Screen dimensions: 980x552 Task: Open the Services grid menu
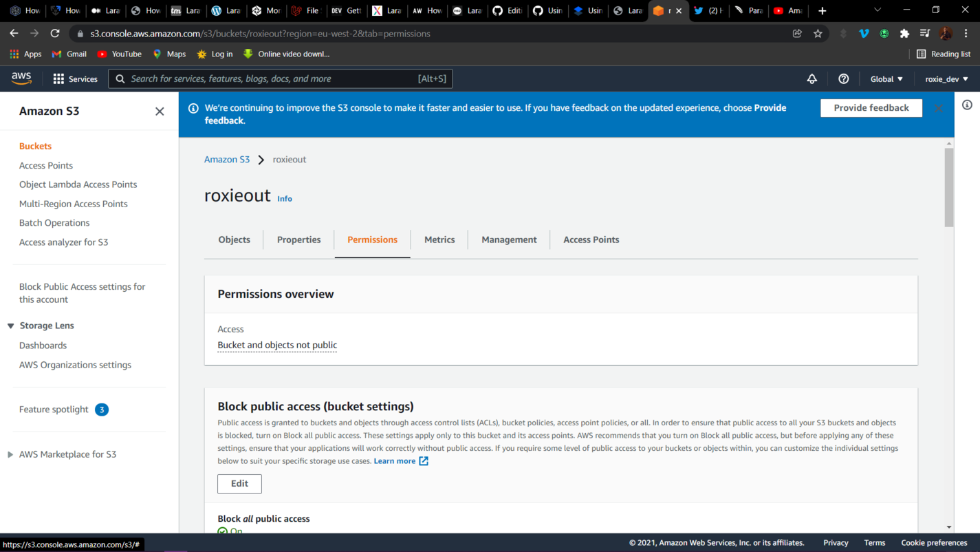75,79
